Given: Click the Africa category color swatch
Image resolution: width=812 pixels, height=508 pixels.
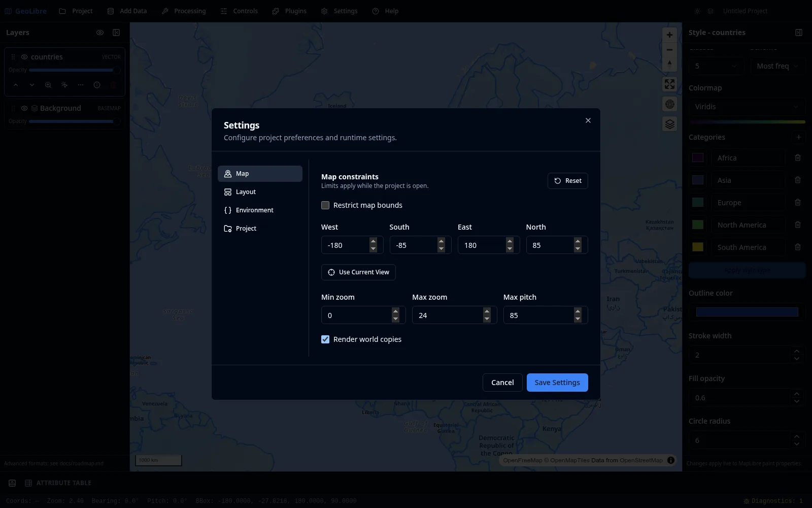Looking at the screenshot, I should [x=698, y=158].
